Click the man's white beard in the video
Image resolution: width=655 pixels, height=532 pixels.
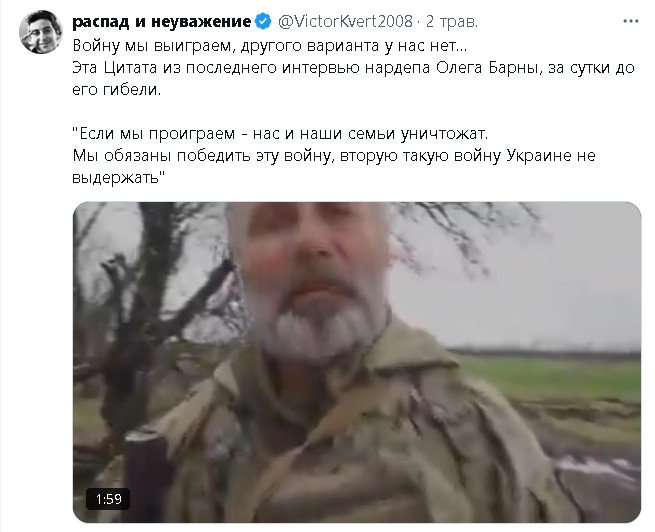coord(317,330)
